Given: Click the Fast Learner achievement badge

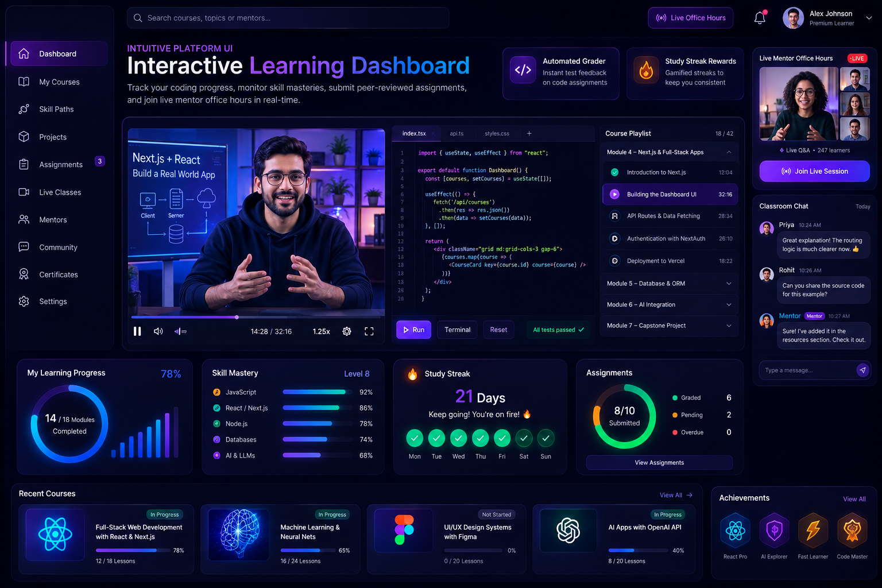Looking at the screenshot, I should coord(813,531).
